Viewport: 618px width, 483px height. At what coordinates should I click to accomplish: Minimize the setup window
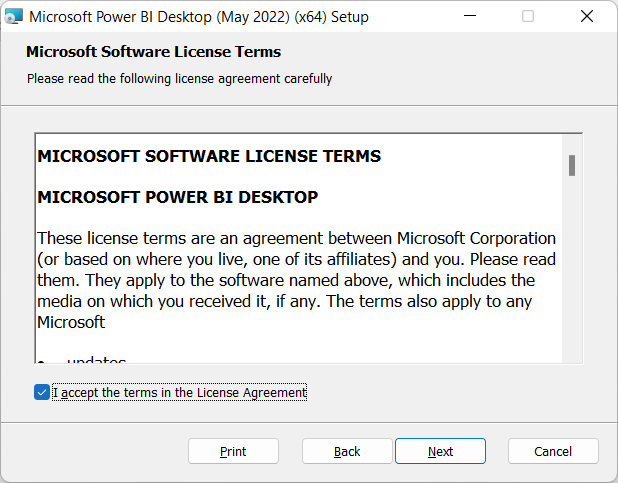tap(470, 16)
